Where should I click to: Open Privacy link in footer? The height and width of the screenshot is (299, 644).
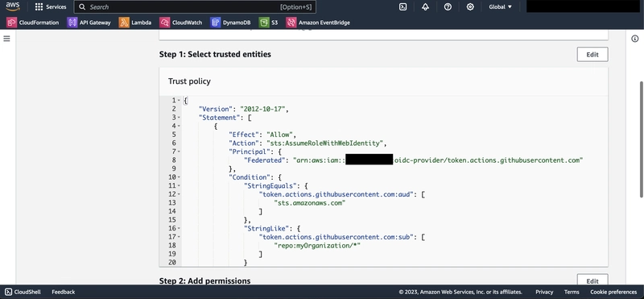click(544, 292)
